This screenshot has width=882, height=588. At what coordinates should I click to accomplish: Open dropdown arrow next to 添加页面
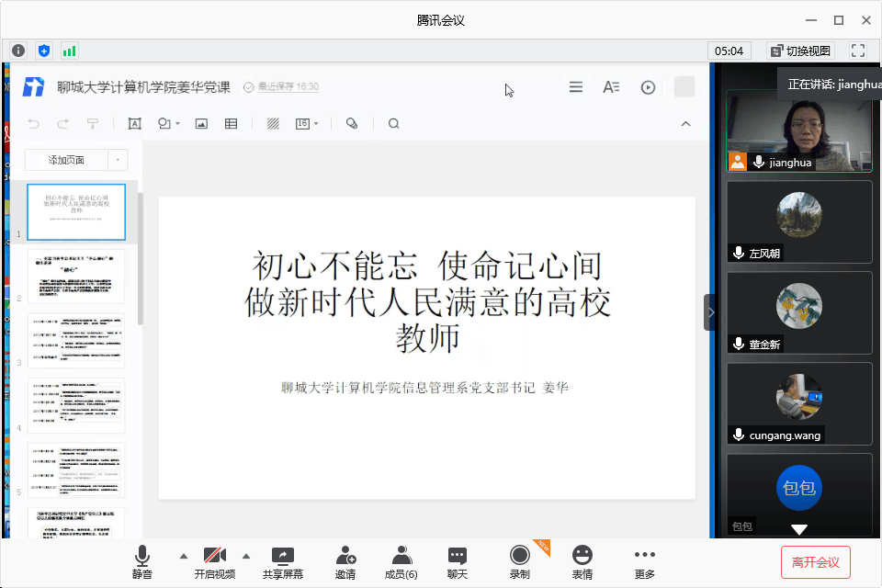tap(118, 160)
